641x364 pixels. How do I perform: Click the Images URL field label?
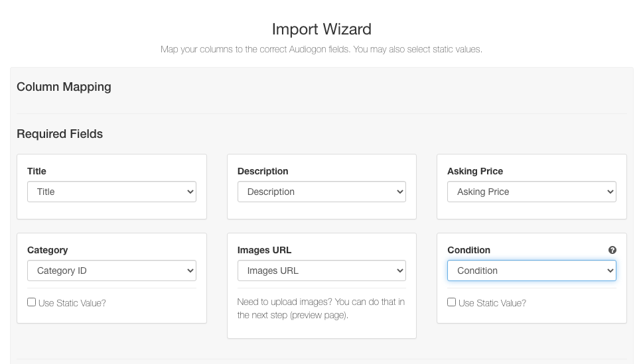tap(264, 250)
